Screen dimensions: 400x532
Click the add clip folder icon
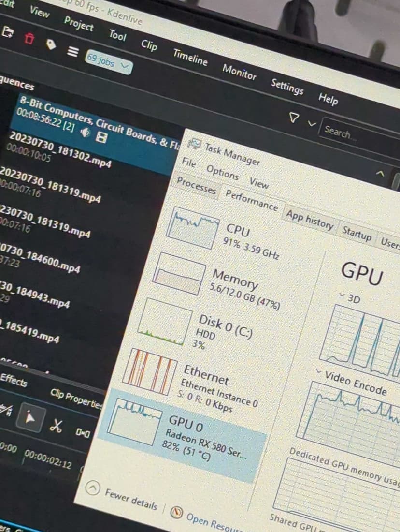[x=7, y=32]
